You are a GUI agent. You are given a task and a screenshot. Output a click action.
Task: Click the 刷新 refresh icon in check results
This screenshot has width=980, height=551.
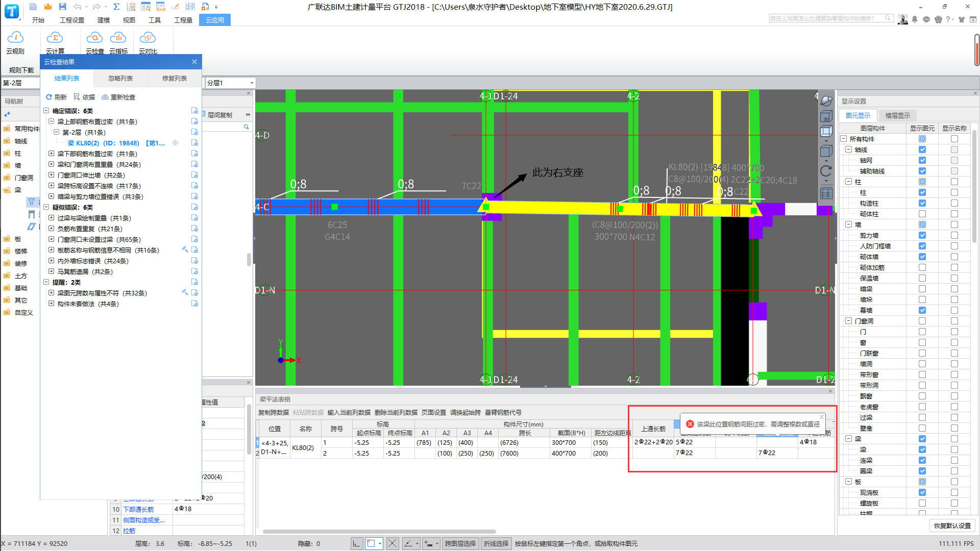(49, 97)
